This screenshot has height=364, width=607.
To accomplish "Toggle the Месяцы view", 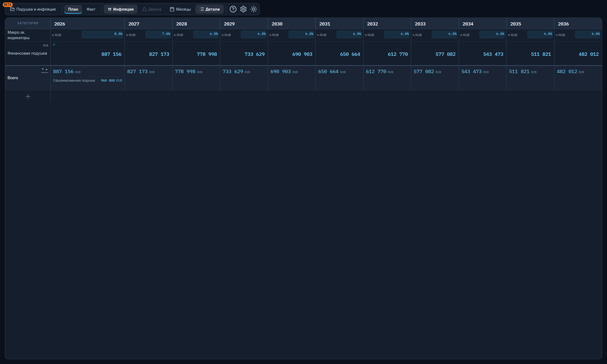I will coord(180,9).
